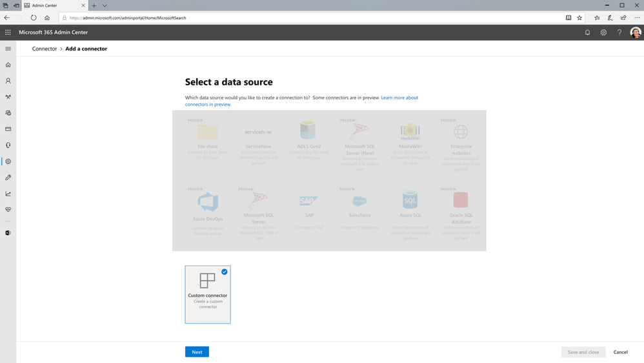Screen dimensions: 644x363
Task: Refresh the browser page
Action: [x=34, y=17]
